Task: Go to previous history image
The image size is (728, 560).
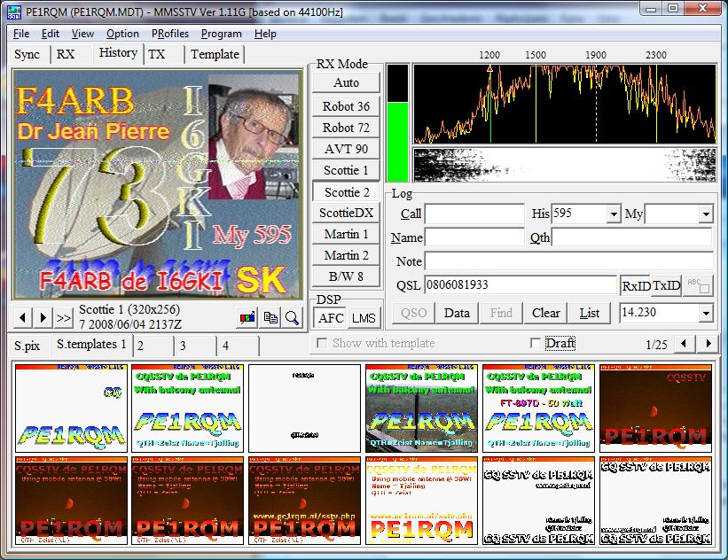Action: 24,317
